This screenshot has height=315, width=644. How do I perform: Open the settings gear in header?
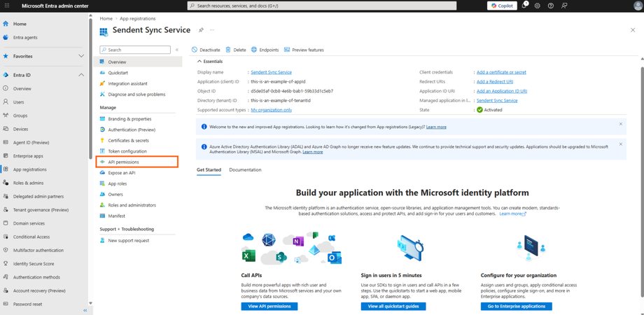point(538,6)
